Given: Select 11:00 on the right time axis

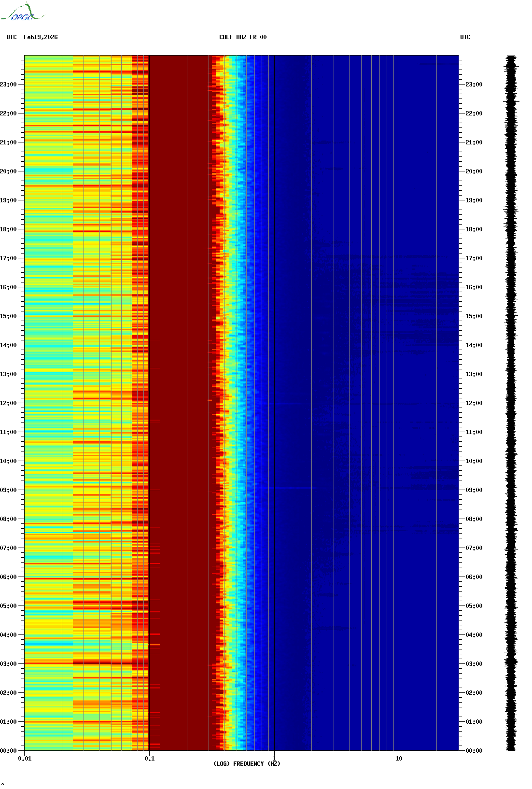Looking at the screenshot, I should point(474,432).
